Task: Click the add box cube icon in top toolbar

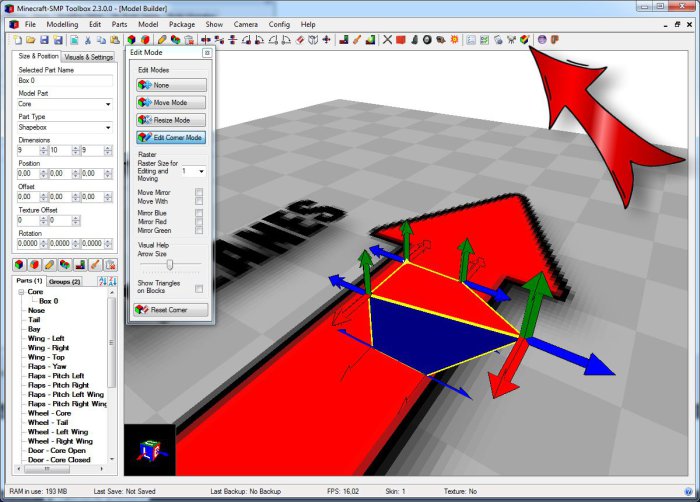Action: click(x=132, y=40)
